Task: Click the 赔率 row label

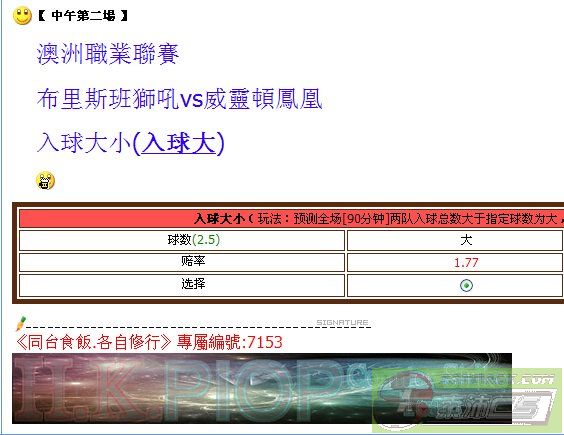Action: click(193, 261)
